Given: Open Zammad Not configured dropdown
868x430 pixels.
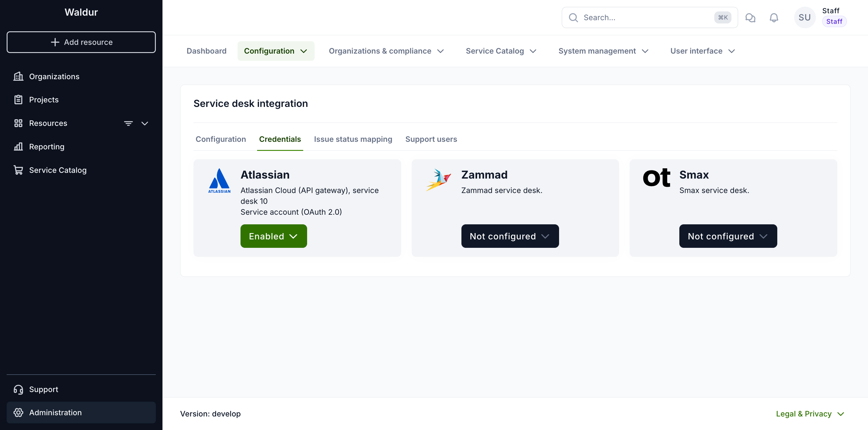Looking at the screenshot, I should [x=509, y=236].
